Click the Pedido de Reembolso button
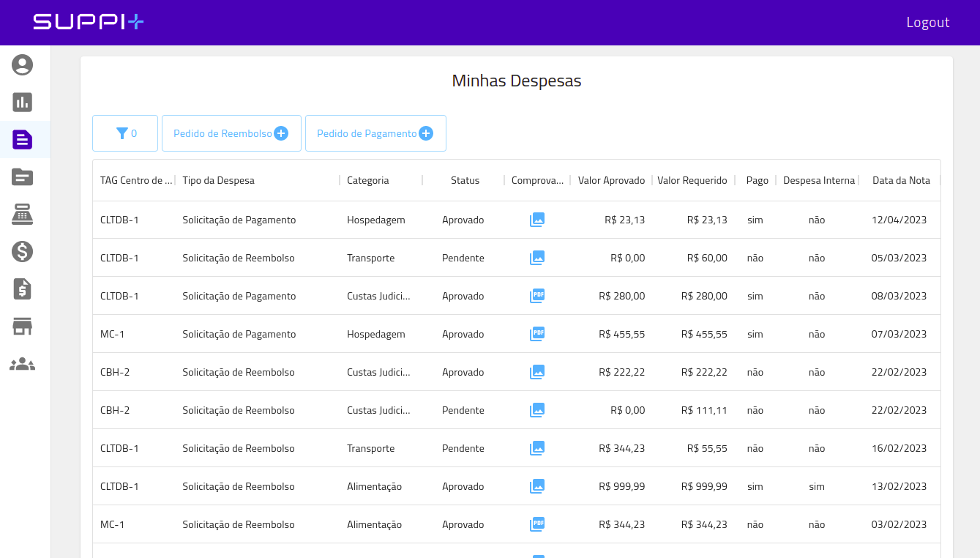 click(231, 133)
